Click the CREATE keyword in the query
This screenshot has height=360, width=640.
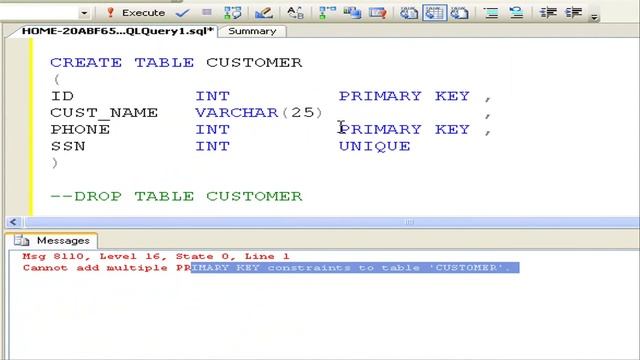(x=86, y=62)
